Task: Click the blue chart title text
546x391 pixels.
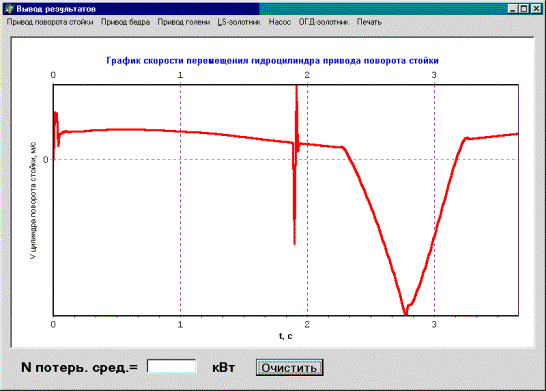Action: pos(272,61)
